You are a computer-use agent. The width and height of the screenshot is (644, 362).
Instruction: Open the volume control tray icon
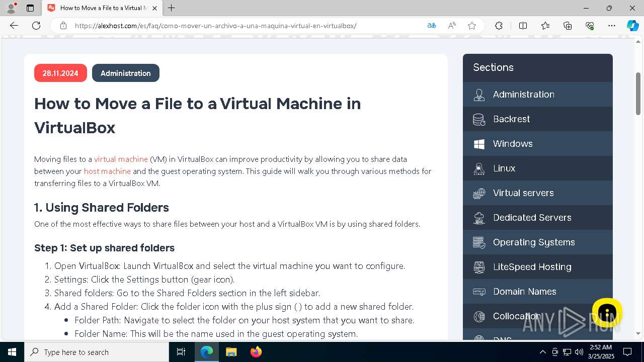pos(579,352)
